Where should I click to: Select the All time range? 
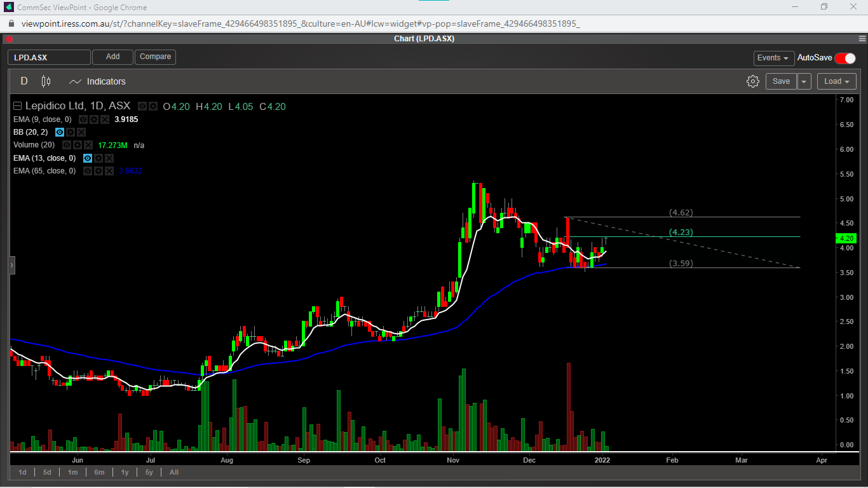(x=174, y=472)
